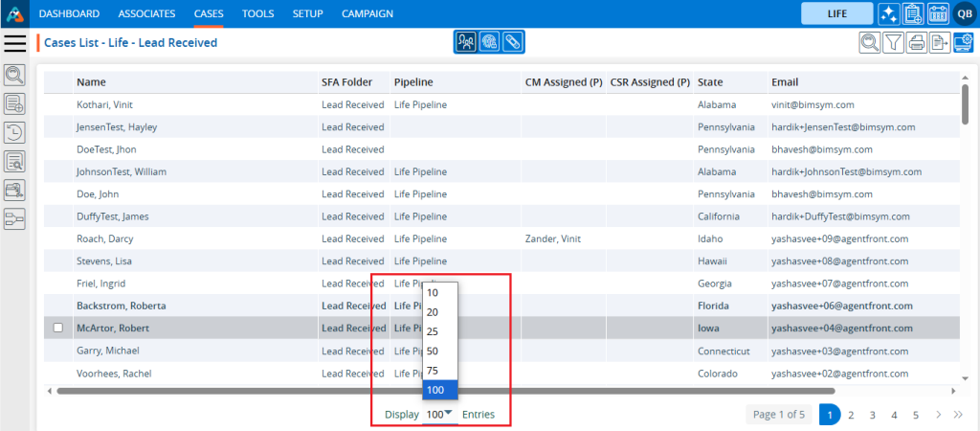Click the magnifier search icon above table

[x=869, y=42]
